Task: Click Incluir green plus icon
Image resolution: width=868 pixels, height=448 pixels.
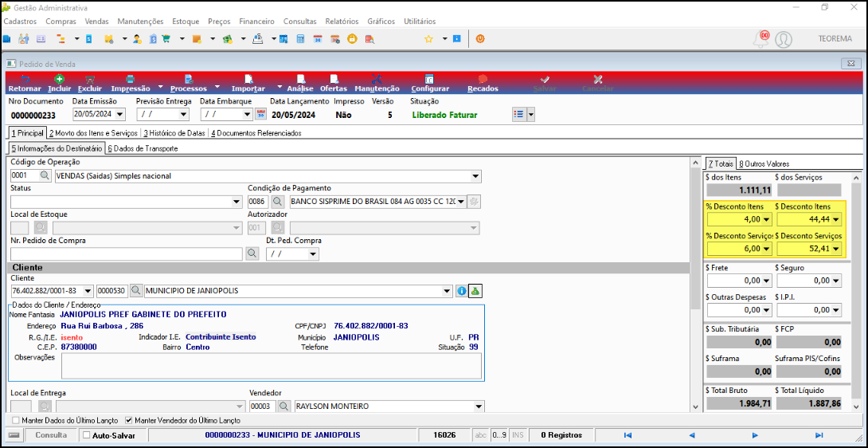Action: (59, 79)
